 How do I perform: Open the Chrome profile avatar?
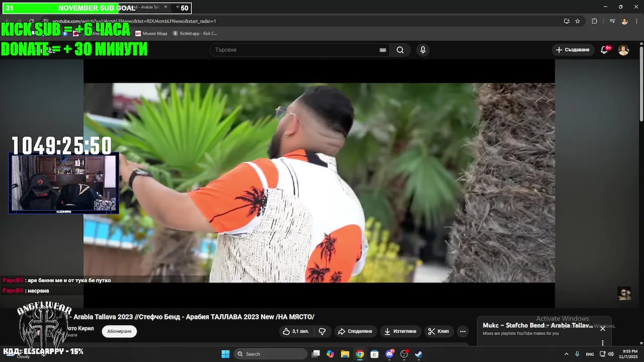(624, 21)
